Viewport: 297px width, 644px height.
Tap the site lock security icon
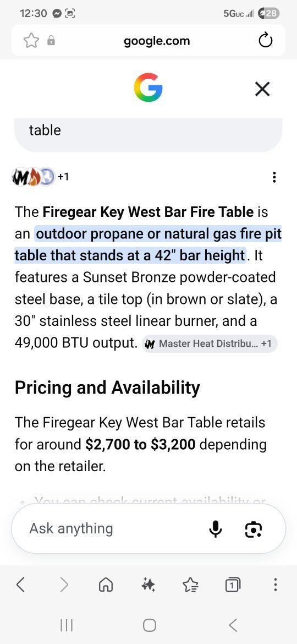pyautogui.click(x=51, y=40)
